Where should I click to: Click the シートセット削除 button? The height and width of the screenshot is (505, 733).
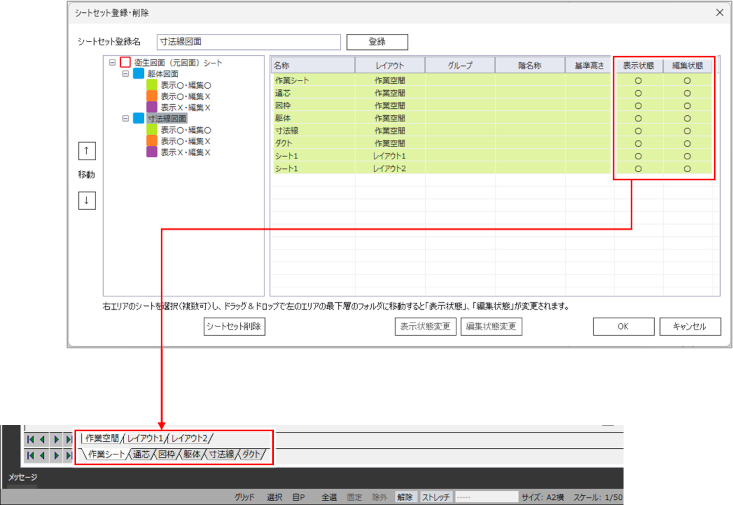(235, 327)
